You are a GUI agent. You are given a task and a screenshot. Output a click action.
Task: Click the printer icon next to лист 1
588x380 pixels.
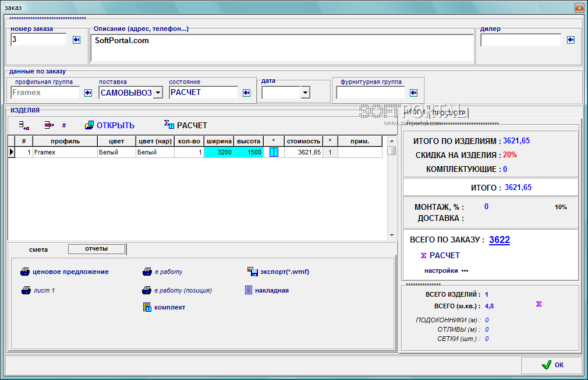(x=26, y=290)
